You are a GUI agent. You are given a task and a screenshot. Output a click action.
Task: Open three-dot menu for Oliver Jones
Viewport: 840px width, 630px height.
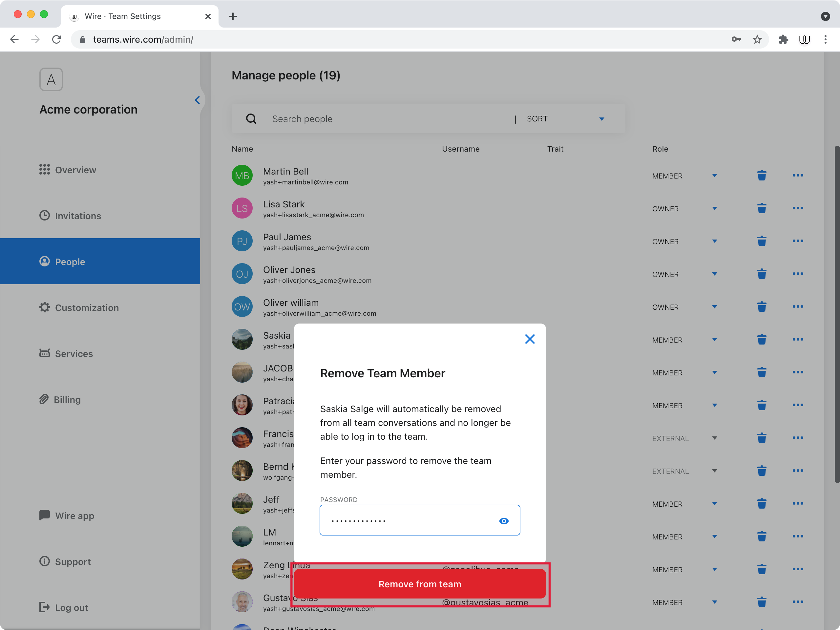point(798,274)
